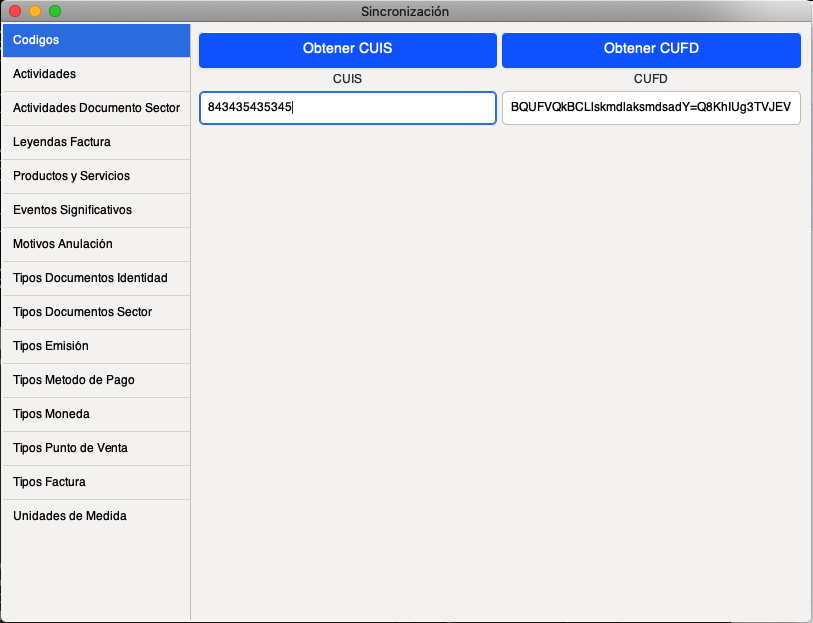
Task: Go to Productos y Servicios
Action: (95, 176)
